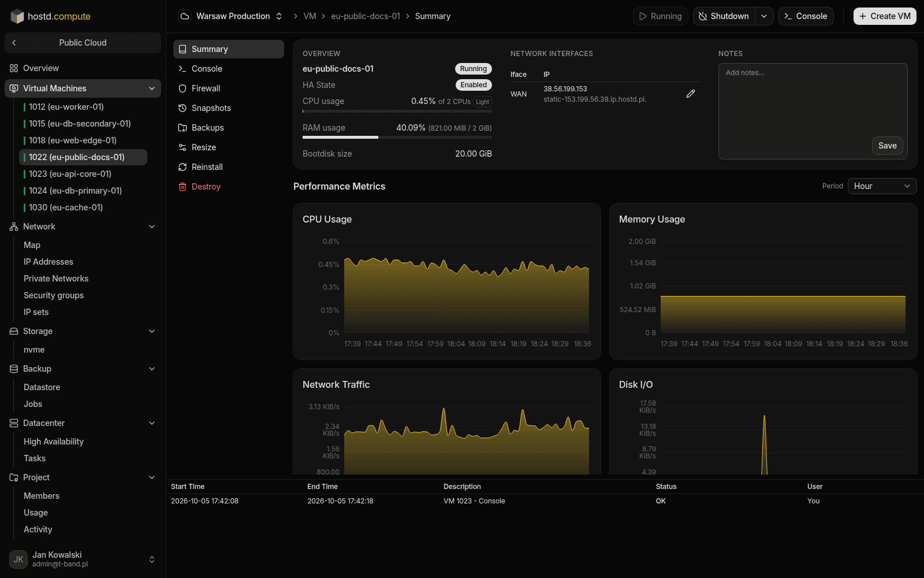Open the Period Hour dropdown

click(x=882, y=186)
